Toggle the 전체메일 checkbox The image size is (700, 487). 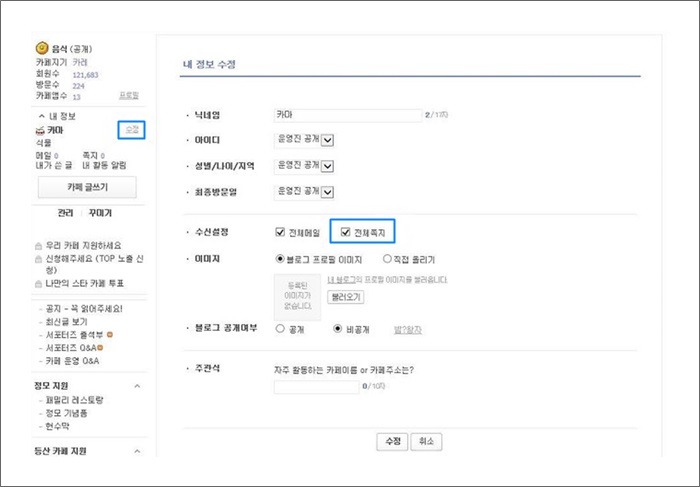tap(280, 232)
